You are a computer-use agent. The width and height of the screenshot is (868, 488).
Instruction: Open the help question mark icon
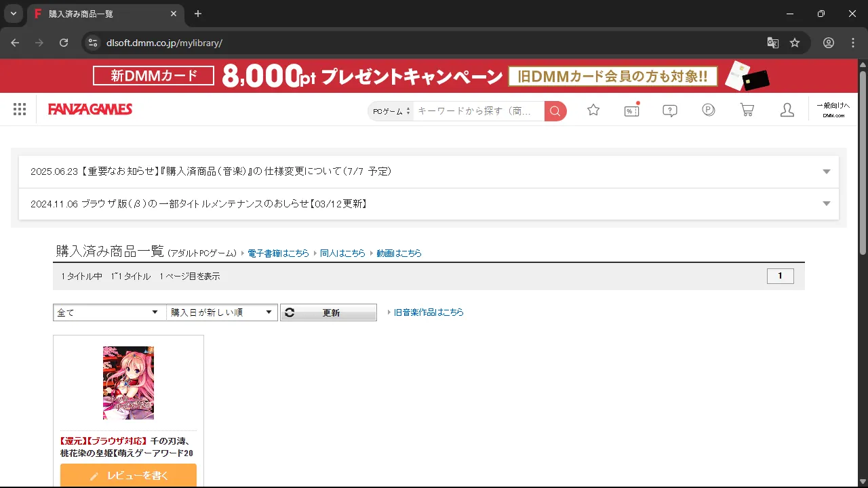coord(670,110)
